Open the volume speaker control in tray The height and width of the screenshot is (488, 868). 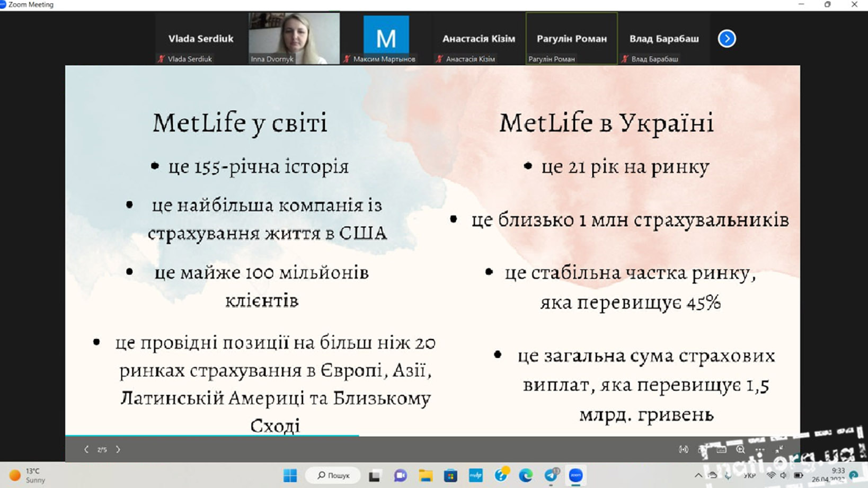coord(784,475)
